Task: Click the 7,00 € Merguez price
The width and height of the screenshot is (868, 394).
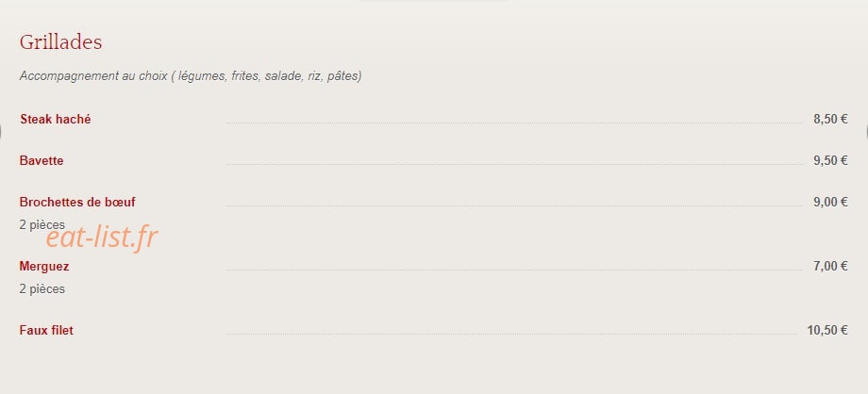Action: [x=830, y=266]
